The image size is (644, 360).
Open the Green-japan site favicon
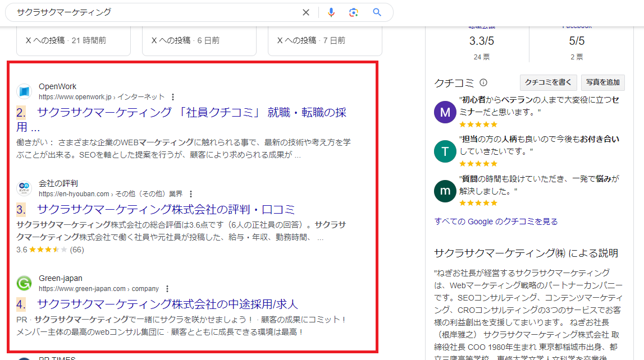point(24,283)
